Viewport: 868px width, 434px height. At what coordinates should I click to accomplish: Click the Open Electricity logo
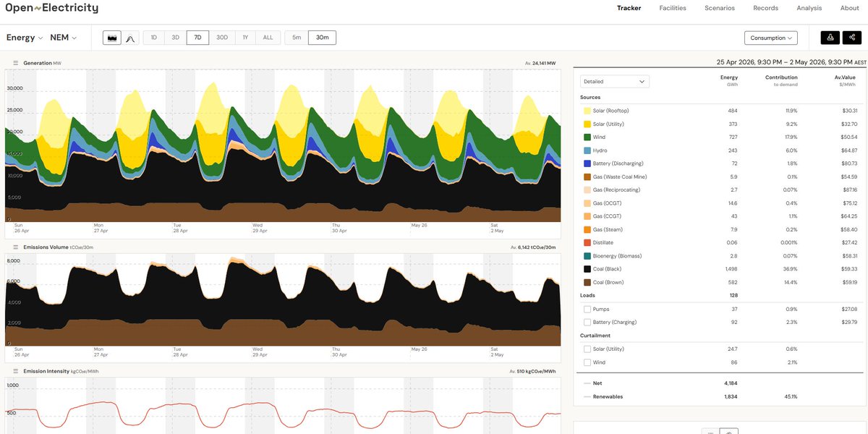[52, 9]
